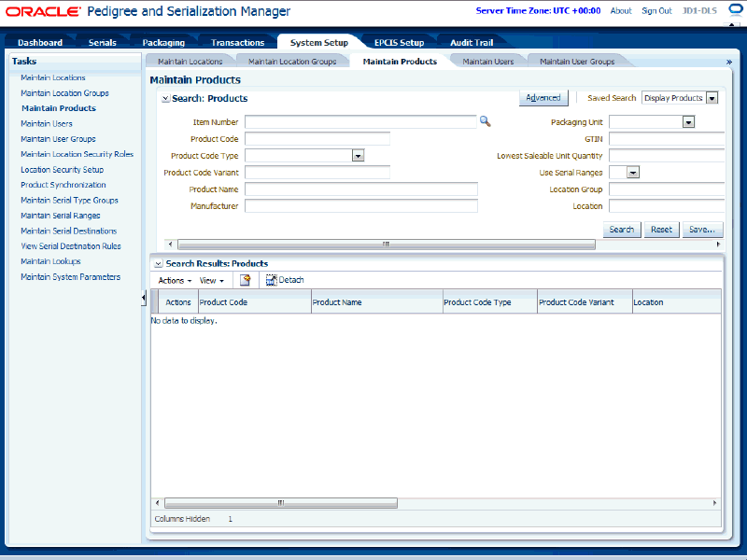Switch to Maintain Users sub-tab
Screen dimensions: 747x560
(x=488, y=62)
